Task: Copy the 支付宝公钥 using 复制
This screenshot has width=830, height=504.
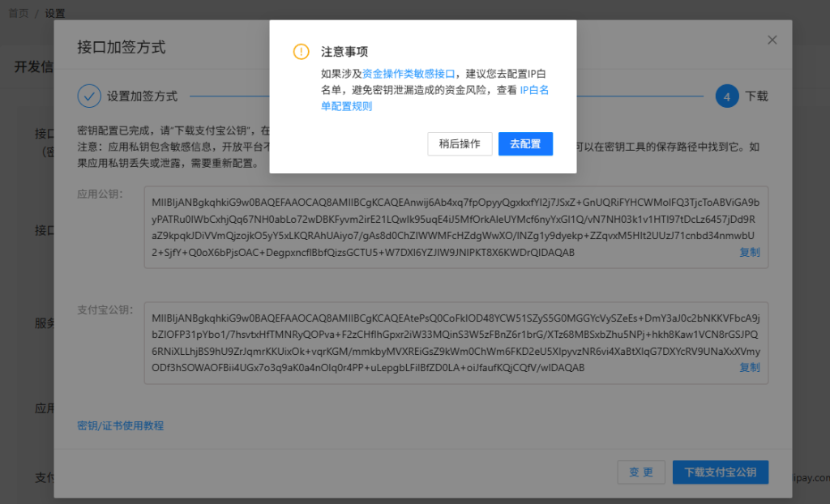Action: pyautogui.click(x=749, y=367)
